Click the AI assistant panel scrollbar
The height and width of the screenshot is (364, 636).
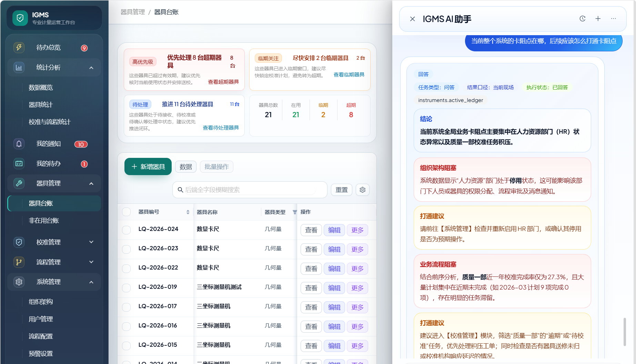pyautogui.click(x=625, y=332)
